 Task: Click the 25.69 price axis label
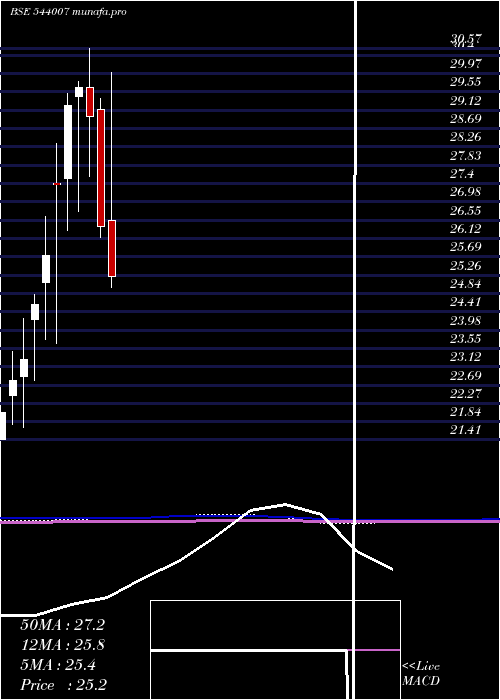(x=466, y=247)
